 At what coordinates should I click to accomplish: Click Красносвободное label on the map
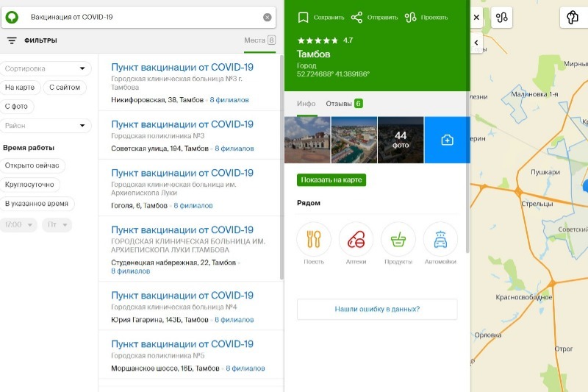[523, 297]
